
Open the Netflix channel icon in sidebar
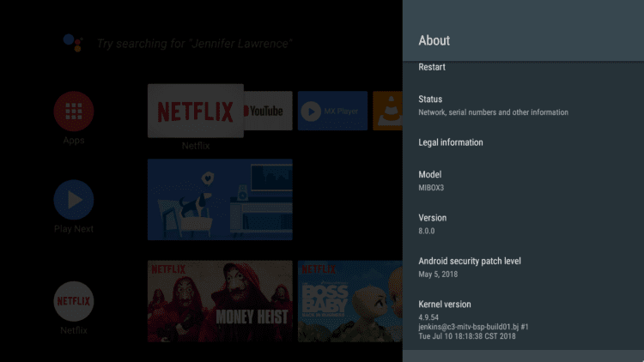pyautogui.click(x=74, y=301)
